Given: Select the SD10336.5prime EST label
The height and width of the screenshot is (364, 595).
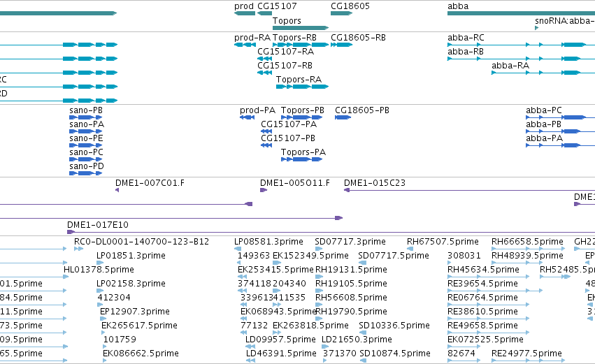Looking at the screenshot, I should coord(394,326).
